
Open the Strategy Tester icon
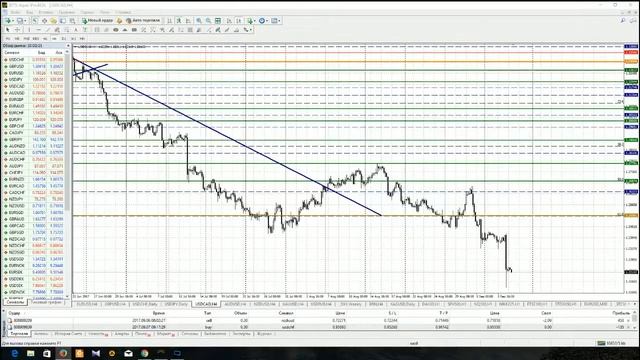coord(72,20)
